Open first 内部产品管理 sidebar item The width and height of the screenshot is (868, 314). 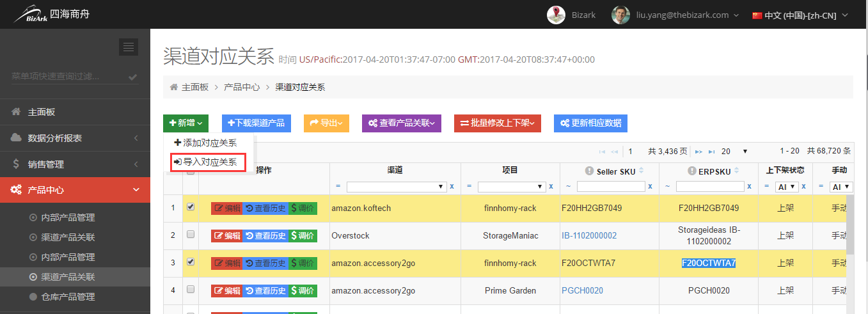tap(68, 217)
